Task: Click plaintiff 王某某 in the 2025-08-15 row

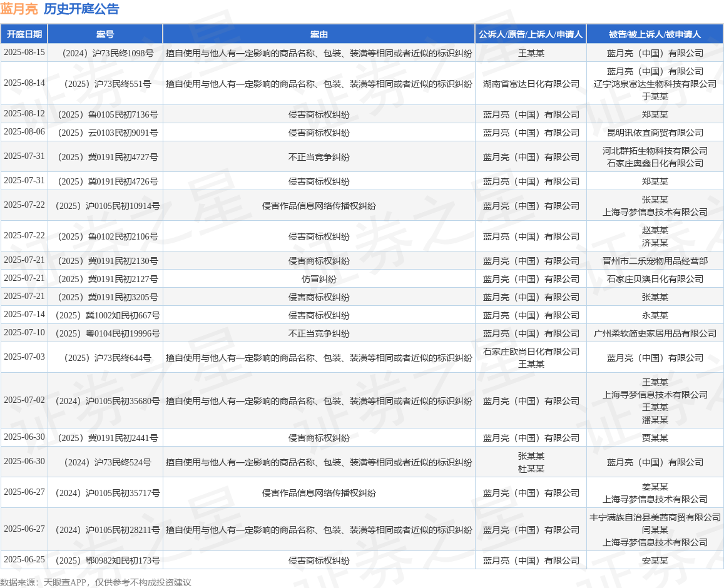Action: point(531,53)
